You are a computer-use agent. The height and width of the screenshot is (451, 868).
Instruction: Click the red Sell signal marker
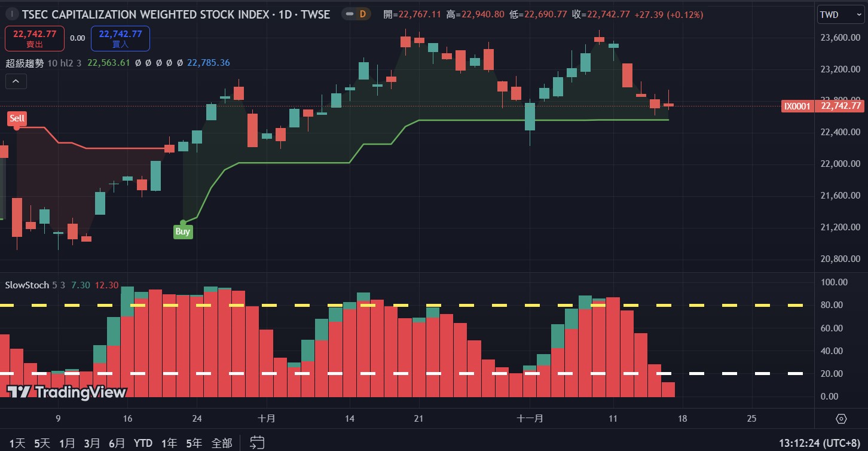coord(17,118)
